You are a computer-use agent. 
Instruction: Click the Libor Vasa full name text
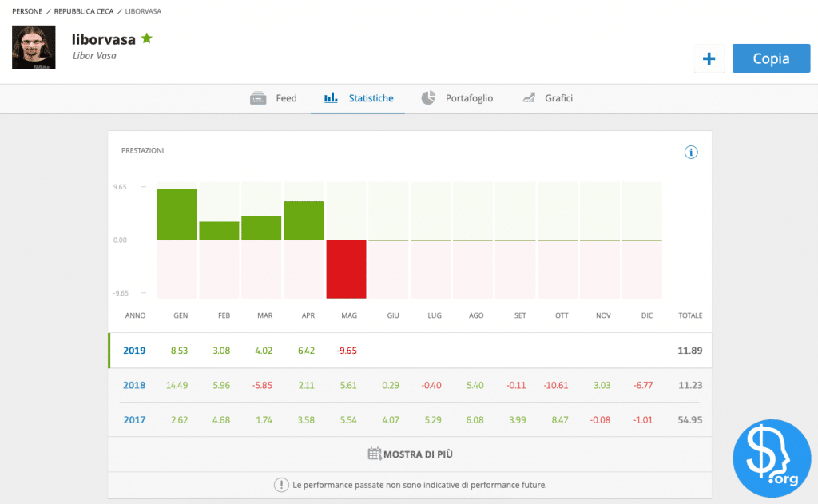94,56
